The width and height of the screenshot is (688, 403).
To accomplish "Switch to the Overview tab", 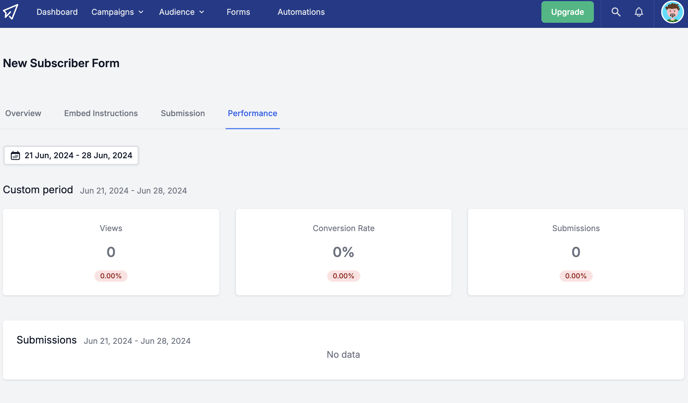I will [x=23, y=113].
